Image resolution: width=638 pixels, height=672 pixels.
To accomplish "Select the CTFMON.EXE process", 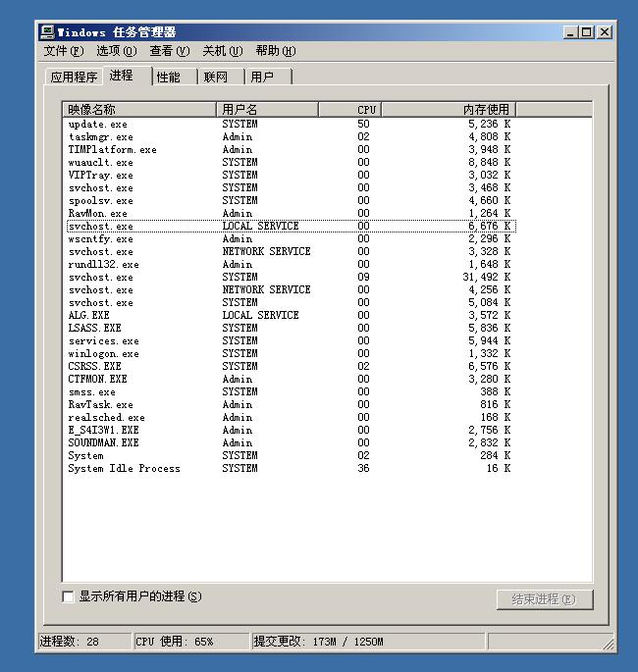I will pos(292,380).
